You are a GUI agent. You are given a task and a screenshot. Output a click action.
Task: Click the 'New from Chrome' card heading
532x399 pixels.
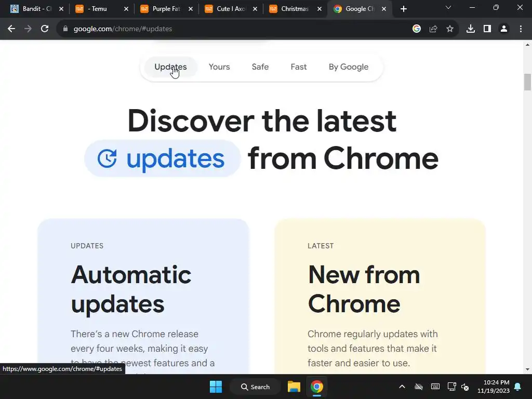coord(364,289)
